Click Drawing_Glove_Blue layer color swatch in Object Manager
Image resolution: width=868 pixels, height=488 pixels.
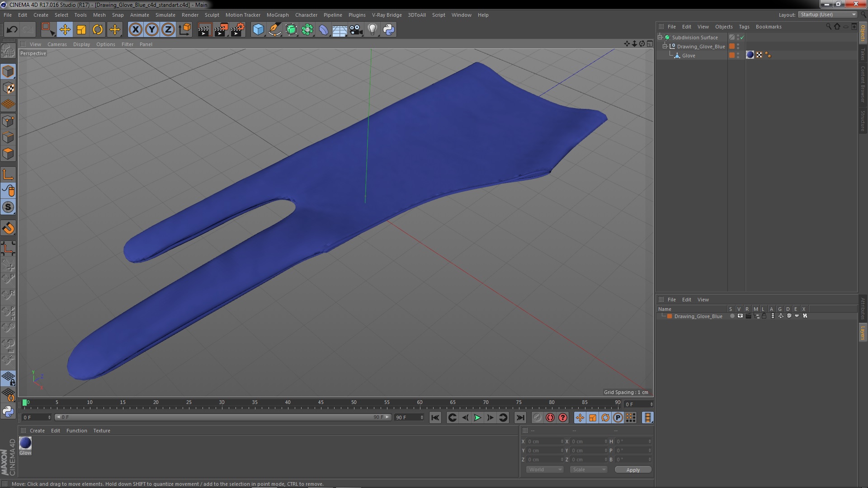tap(732, 46)
